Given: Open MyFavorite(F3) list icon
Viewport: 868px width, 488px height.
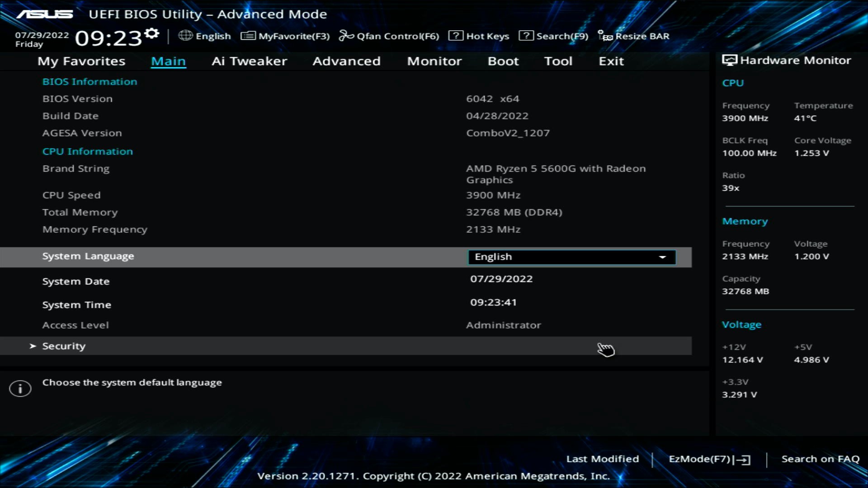Looking at the screenshot, I should [x=248, y=36].
